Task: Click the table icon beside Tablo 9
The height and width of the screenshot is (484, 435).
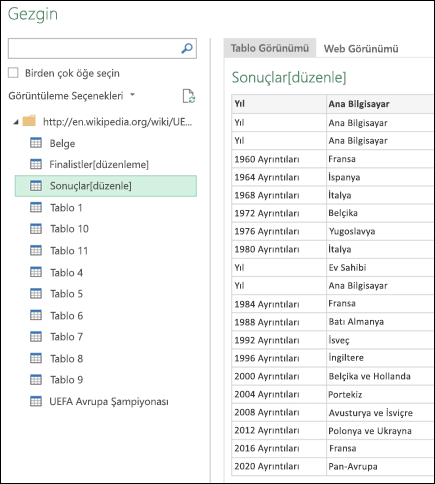Action: tap(36, 380)
